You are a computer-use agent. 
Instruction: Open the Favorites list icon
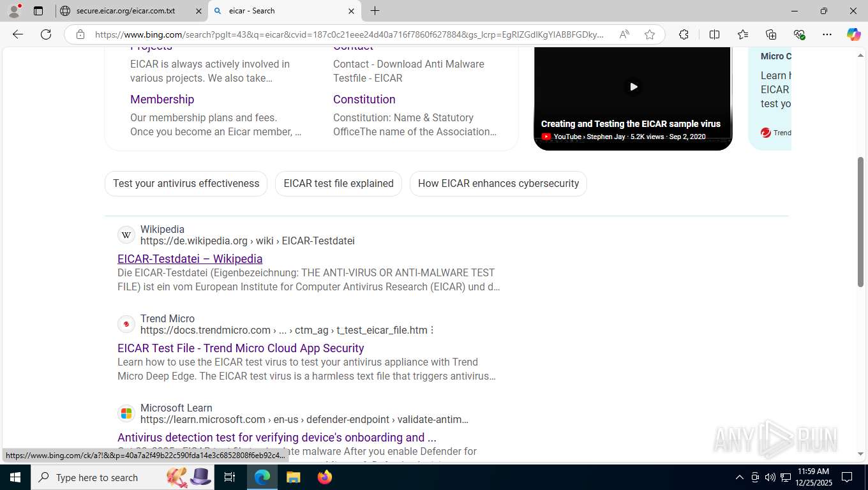743,34
